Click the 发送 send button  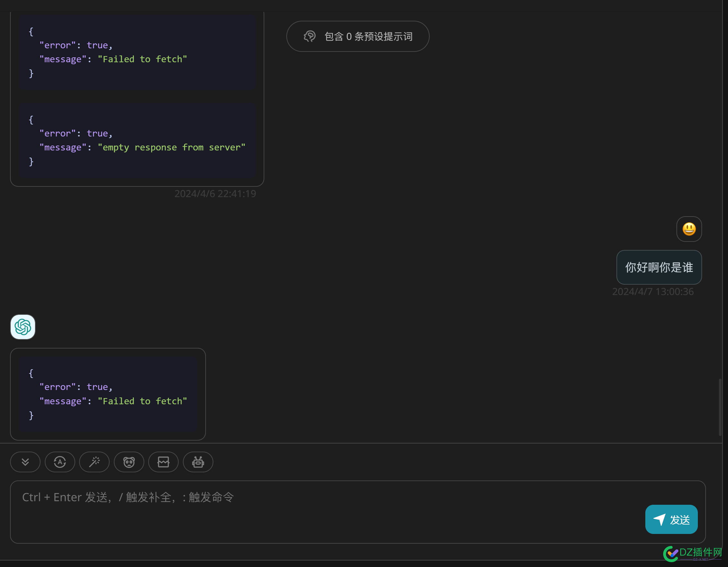point(671,519)
